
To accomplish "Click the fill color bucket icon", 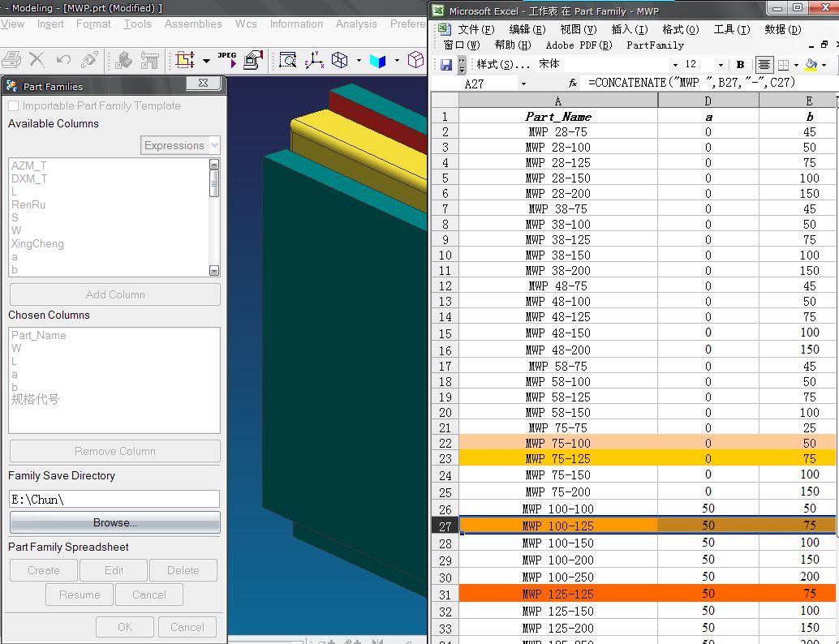I will click(811, 65).
